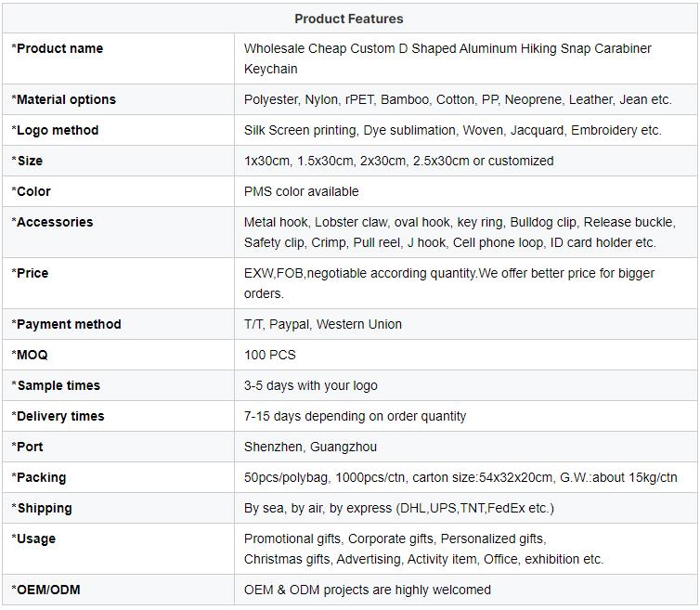Click the 1x30cm size options text
Viewport: 700px width, 610px height.
click(x=398, y=161)
